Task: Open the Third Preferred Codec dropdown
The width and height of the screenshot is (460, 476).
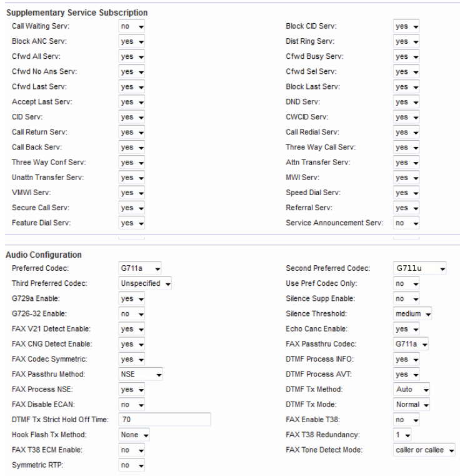Action: [x=146, y=283]
